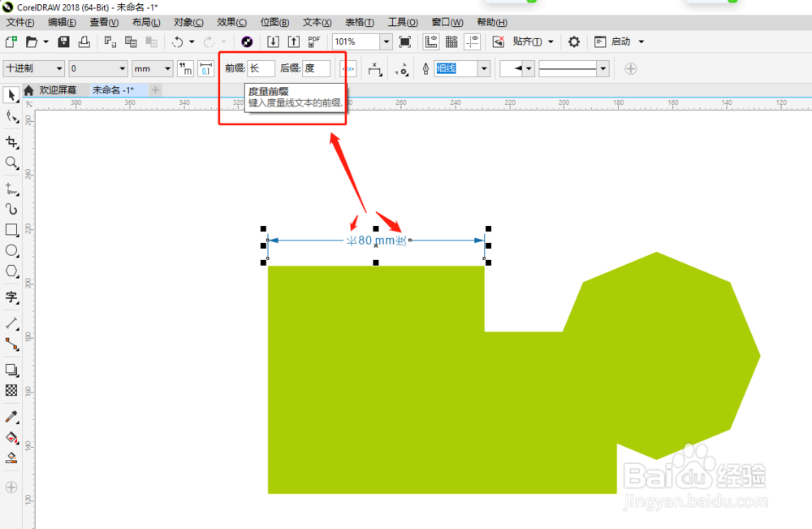The width and height of the screenshot is (812, 529).
Task: Switch to the 未命名 -1* tab
Action: coord(113,90)
